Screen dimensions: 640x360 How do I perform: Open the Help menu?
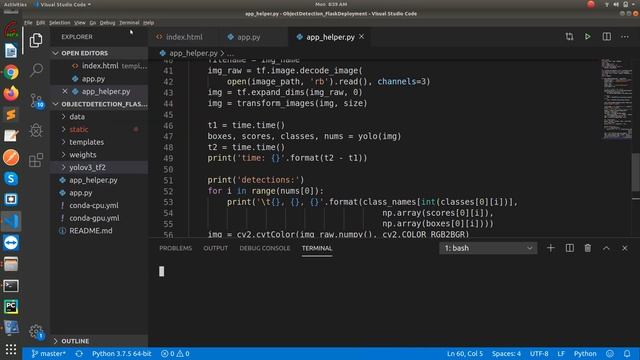pos(149,23)
